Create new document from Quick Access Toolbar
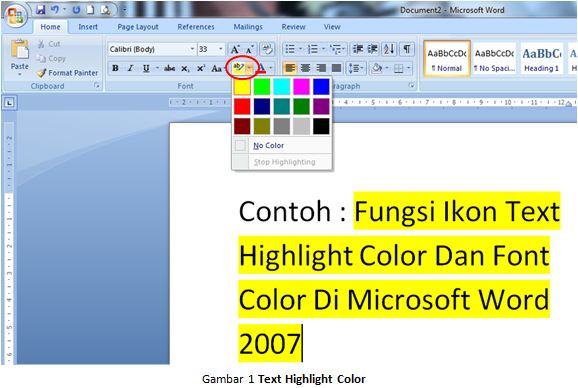Image resolution: width=578 pixels, height=388 pixels. point(90,10)
